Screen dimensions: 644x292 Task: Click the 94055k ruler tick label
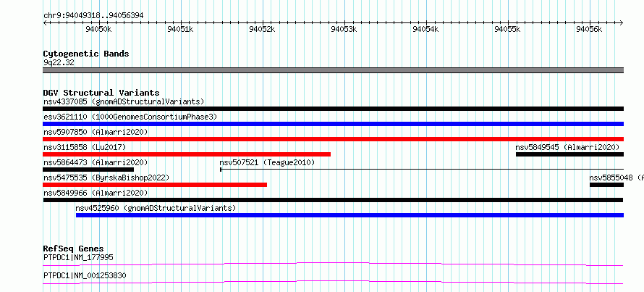click(508, 29)
